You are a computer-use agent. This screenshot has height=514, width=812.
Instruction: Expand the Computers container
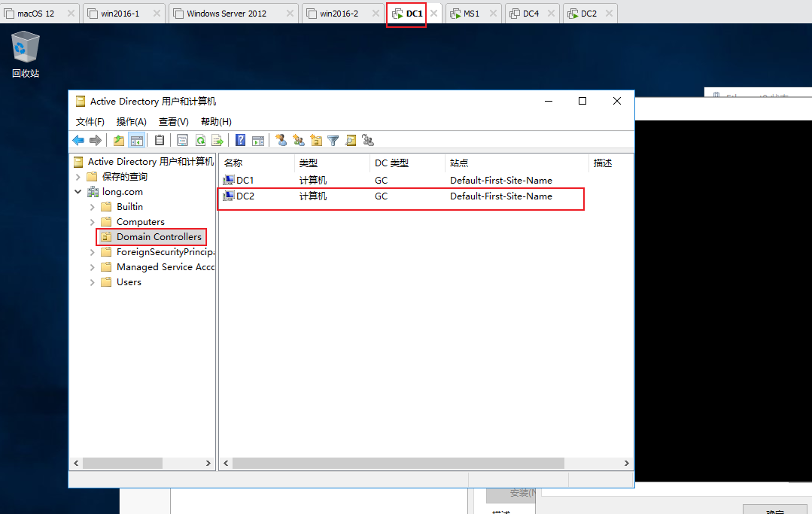pyautogui.click(x=92, y=222)
